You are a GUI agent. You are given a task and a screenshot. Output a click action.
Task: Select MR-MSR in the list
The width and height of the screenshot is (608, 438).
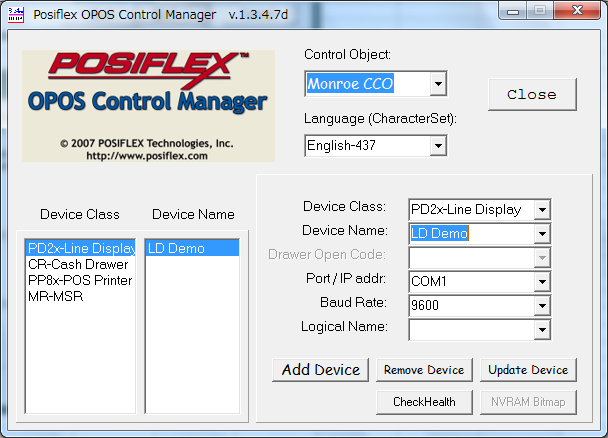click(81, 297)
